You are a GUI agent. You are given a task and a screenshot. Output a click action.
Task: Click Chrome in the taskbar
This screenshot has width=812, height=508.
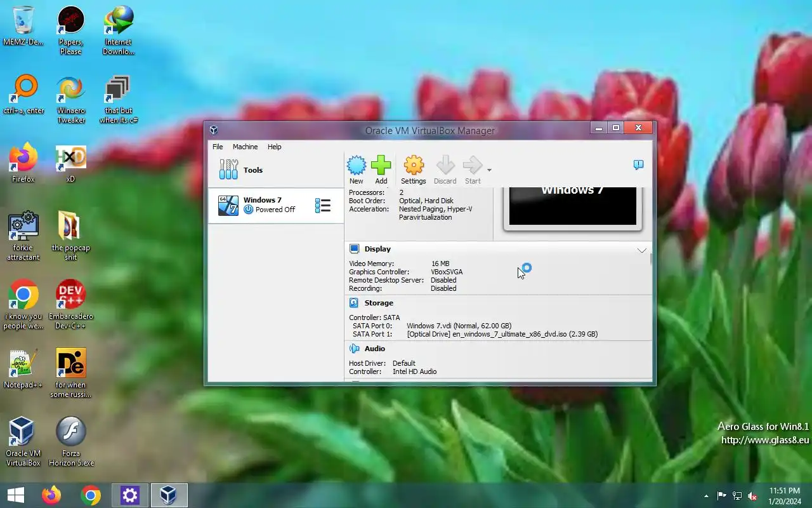(91, 495)
